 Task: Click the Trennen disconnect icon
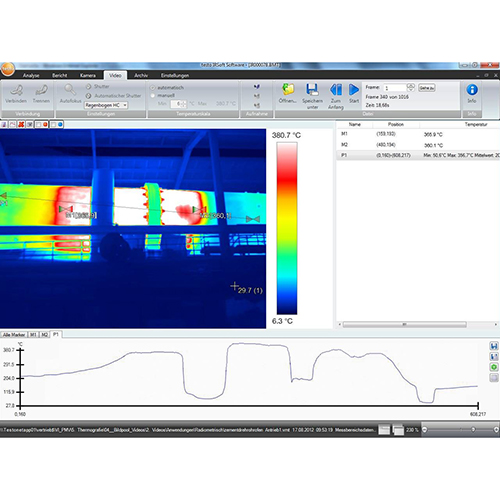tap(41, 90)
